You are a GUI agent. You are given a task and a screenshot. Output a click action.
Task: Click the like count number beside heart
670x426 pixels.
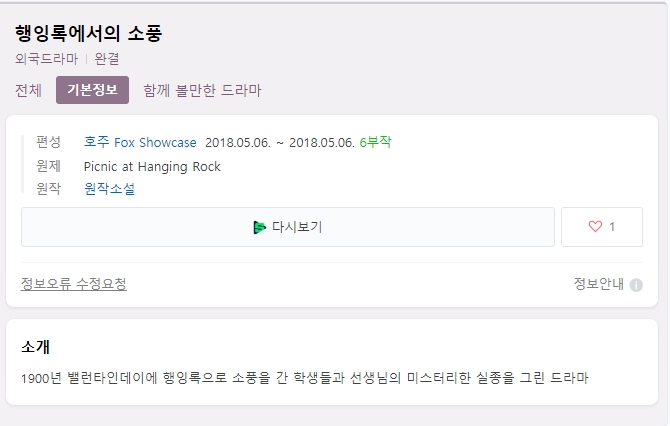click(612, 226)
